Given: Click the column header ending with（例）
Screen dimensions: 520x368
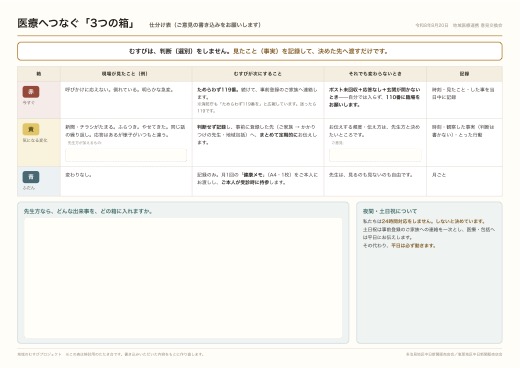Looking at the screenshot, I should pos(125,74).
